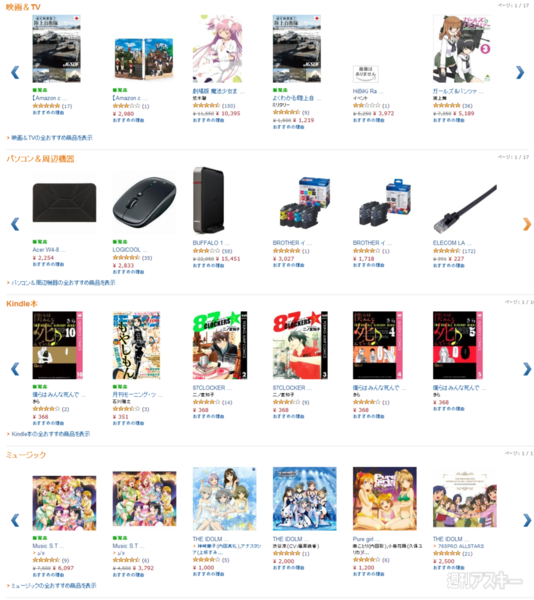The image size is (534, 600).
Task: Show all 映画&TV recommended items link
Action: 51,138
